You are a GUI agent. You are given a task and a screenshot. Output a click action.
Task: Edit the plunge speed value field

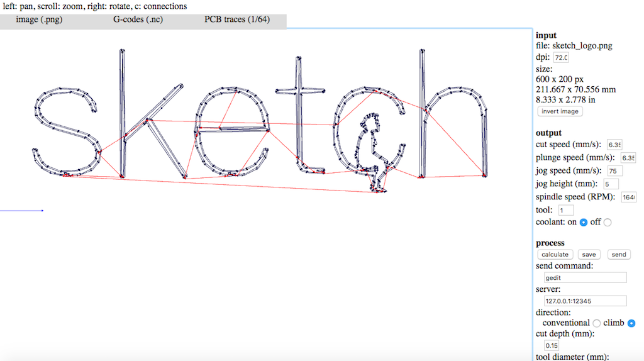point(628,158)
